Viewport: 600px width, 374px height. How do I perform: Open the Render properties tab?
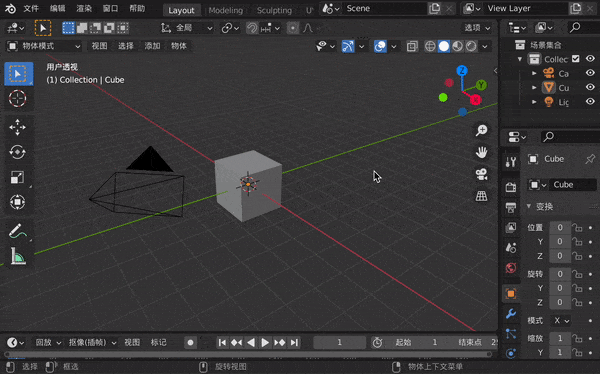pos(511,187)
